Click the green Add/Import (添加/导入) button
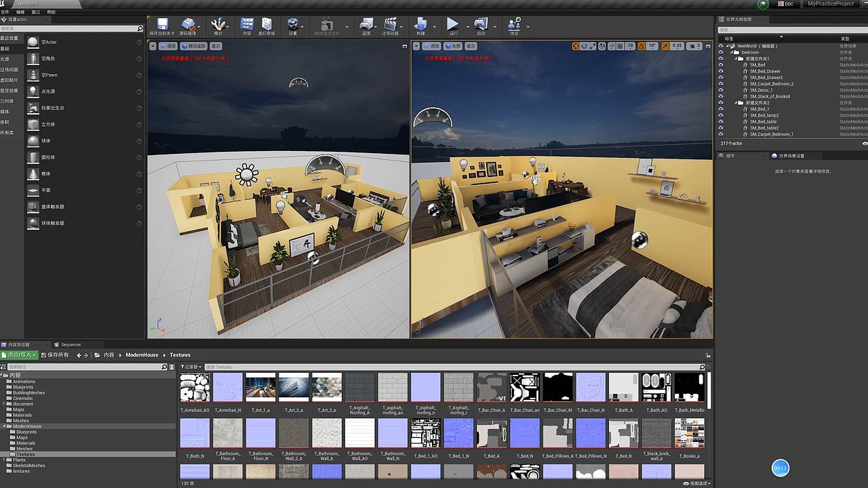This screenshot has height=488, width=868. pos(19,355)
